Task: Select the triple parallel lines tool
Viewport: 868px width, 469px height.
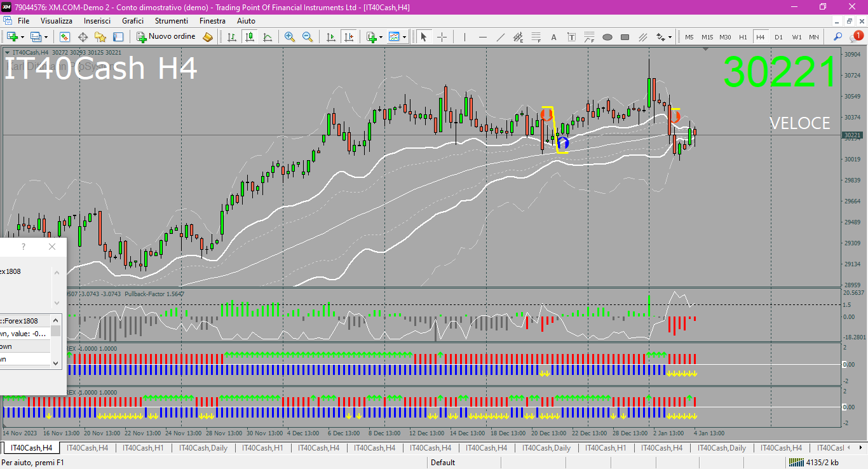Action: tap(642, 37)
